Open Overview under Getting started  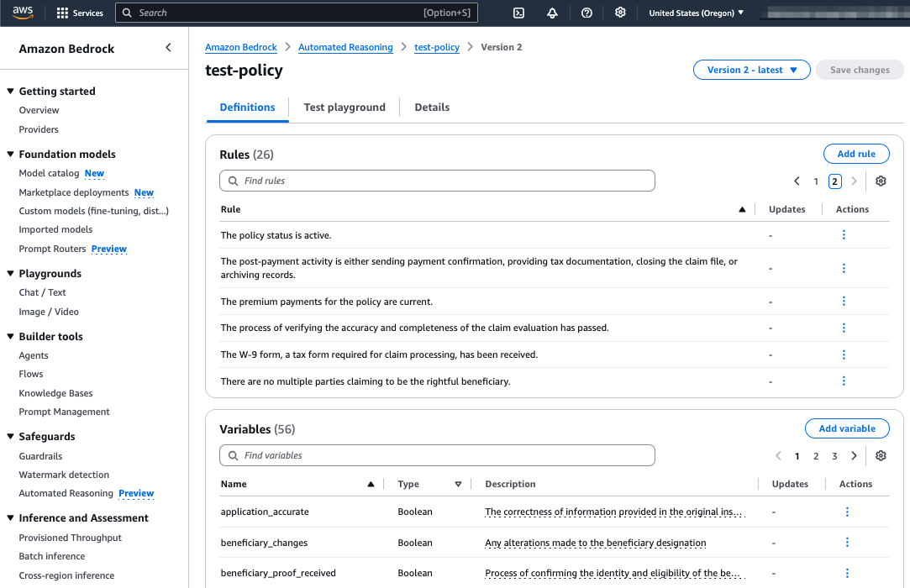coord(39,110)
